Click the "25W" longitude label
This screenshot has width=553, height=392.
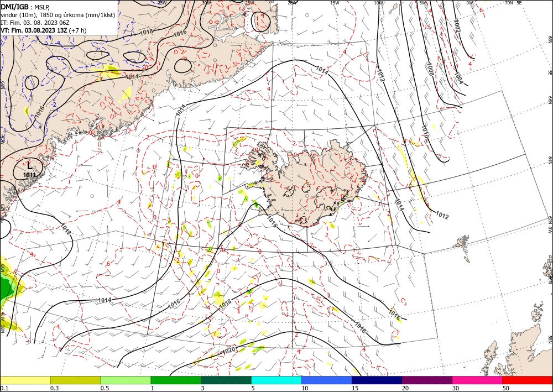(x=249, y=3)
